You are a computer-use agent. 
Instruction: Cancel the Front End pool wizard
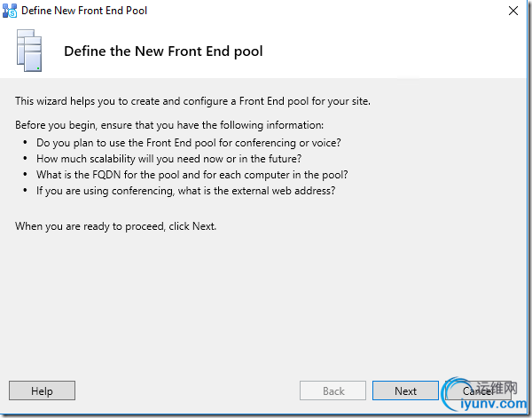pyautogui.click(x=478, y=390)
